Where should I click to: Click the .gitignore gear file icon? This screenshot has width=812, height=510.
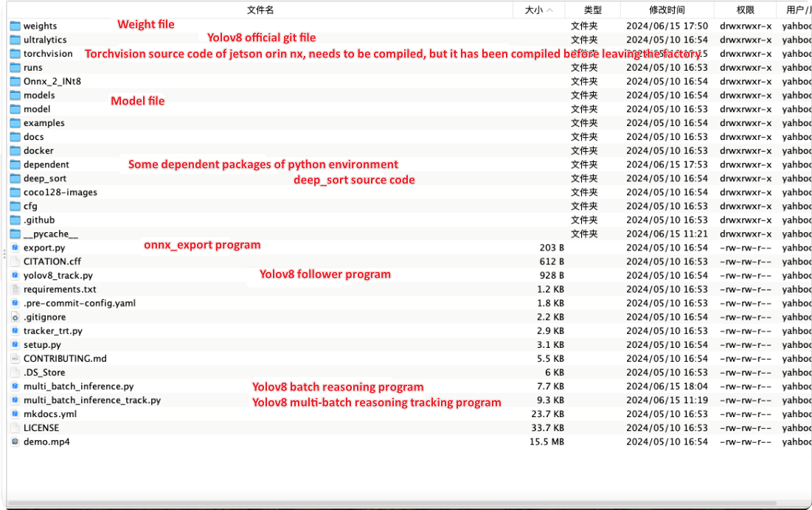pos(15,317)
